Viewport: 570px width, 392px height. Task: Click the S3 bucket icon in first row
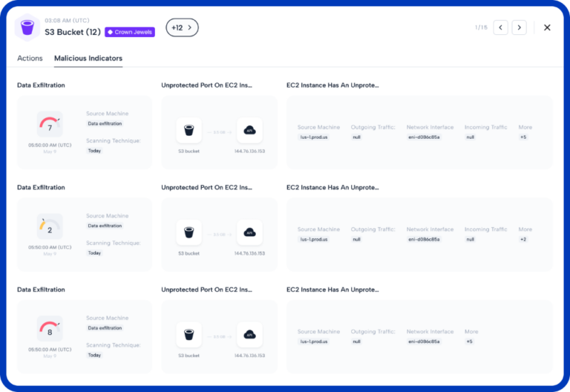coord(189,131)
